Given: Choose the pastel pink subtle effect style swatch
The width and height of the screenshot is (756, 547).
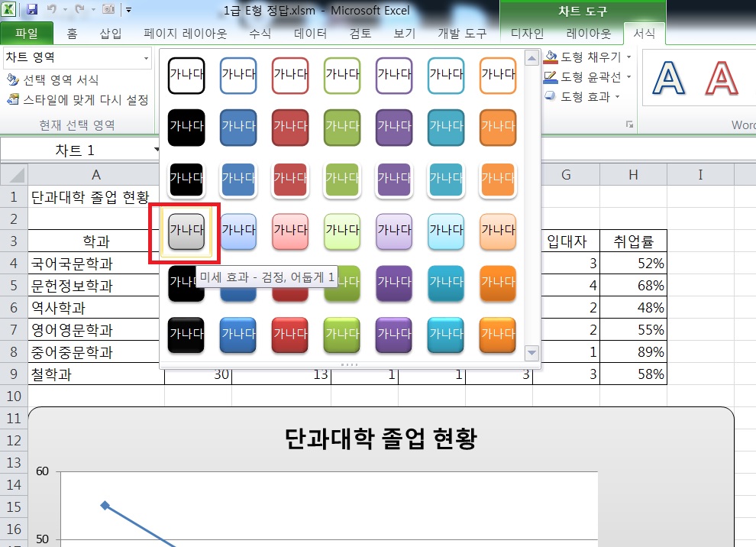Looking at the screenshot, I should tap(290, 230).
